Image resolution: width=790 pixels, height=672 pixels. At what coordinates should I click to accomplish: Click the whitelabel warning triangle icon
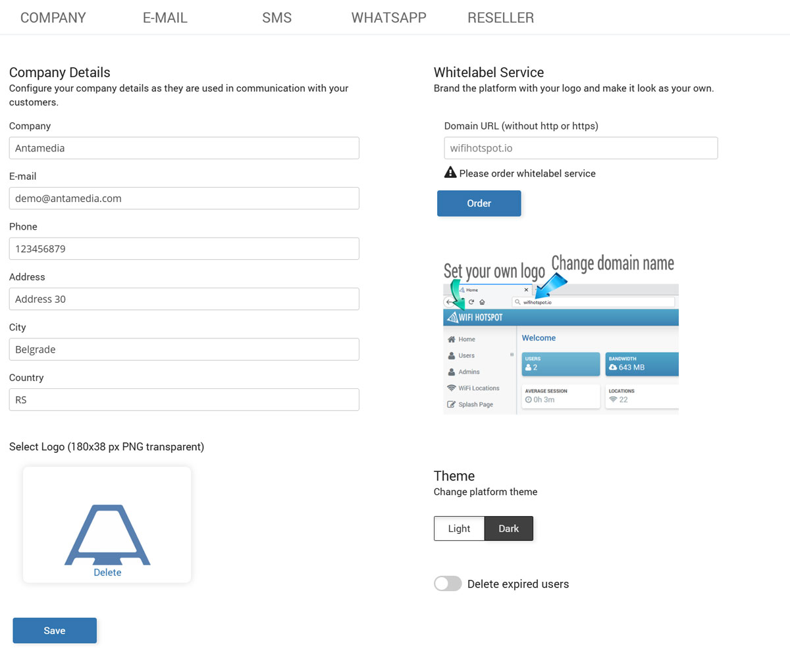[x=450, y=172]
